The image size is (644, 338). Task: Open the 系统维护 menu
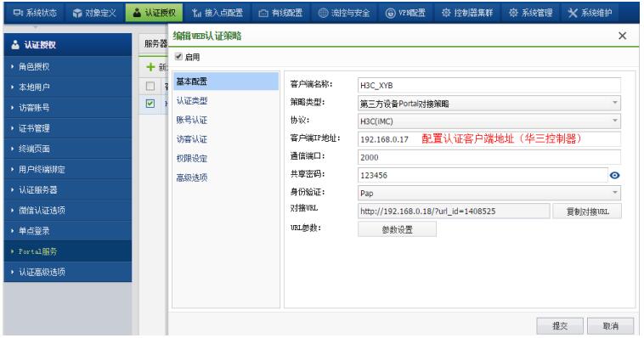[590, 13]
